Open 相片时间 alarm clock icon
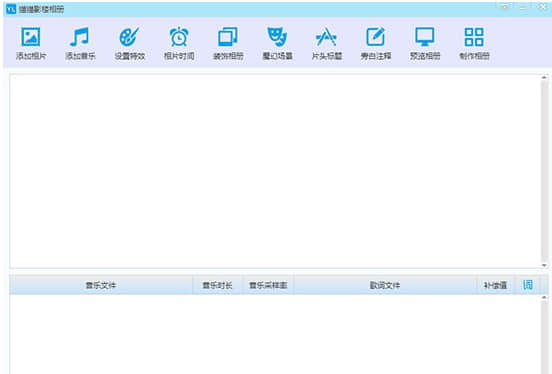This screenshot has height=374, width=552. click(179, 37)
